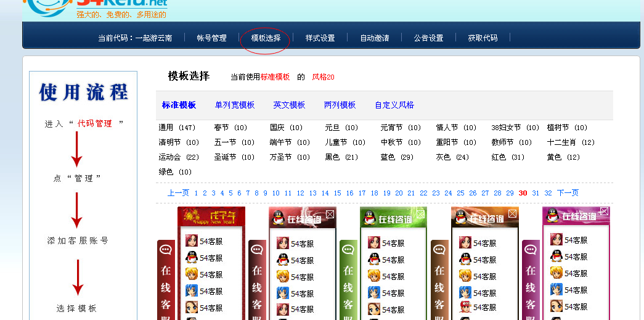Viewport: 644px width, 320px height.
Task: Go to page 31 of templates
Action: 536,193
